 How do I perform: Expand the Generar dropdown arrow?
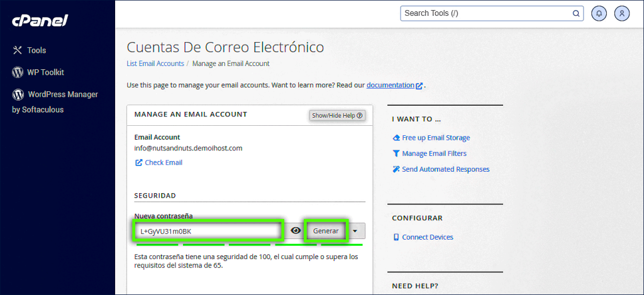[x=356, y=231]
